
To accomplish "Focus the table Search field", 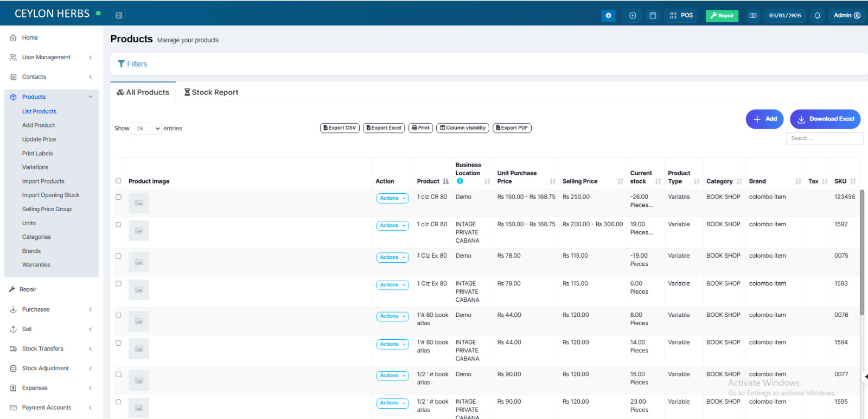I will (x=825, y=138).
